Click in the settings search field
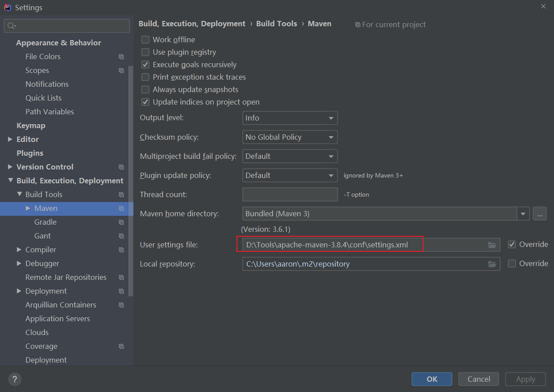 click(x=67, y=26)
